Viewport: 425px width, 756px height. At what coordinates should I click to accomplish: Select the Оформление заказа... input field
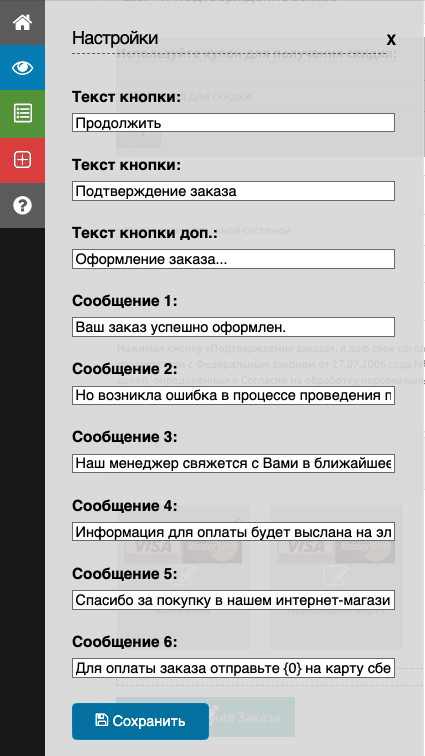[233, 259]
